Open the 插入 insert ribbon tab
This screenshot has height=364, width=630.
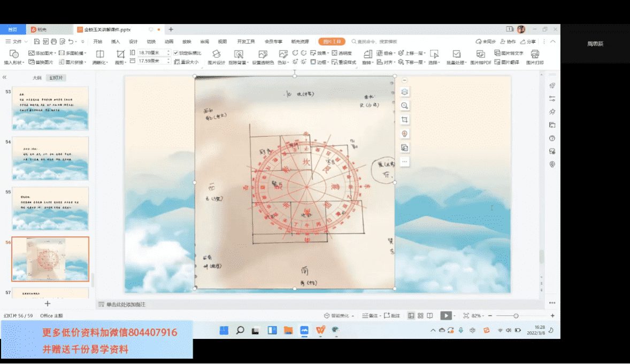(116, 42)
